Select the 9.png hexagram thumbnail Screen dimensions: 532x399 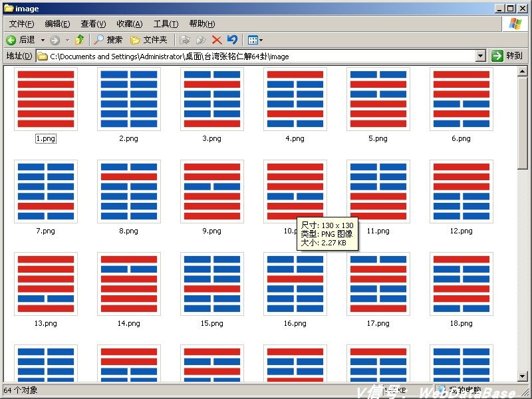212,192
